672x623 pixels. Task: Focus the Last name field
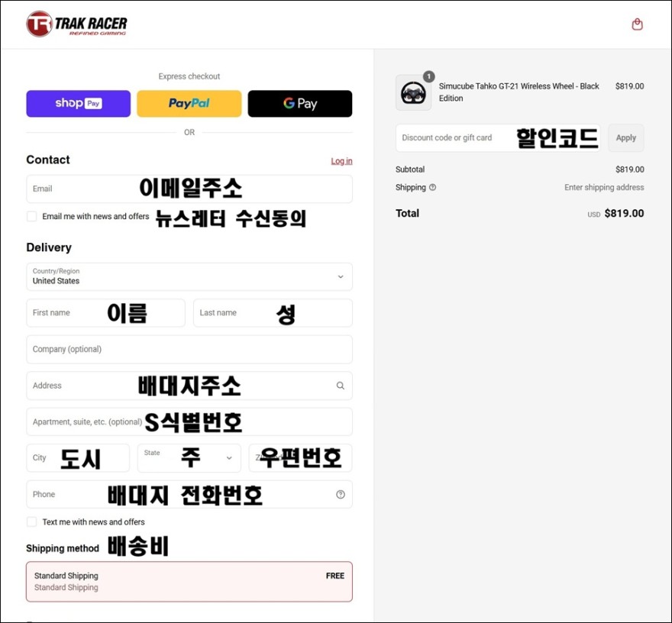[273, 313]
